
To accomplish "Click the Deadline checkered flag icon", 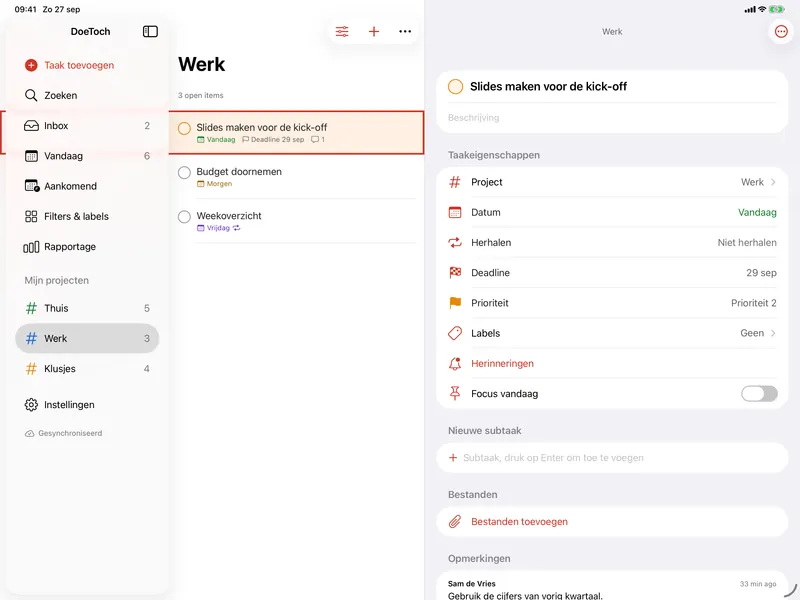I will point(455,273).
